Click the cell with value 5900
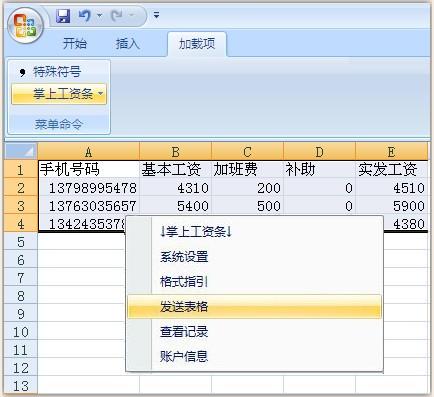Screen dimensions: 434x397 pos(392,206)
